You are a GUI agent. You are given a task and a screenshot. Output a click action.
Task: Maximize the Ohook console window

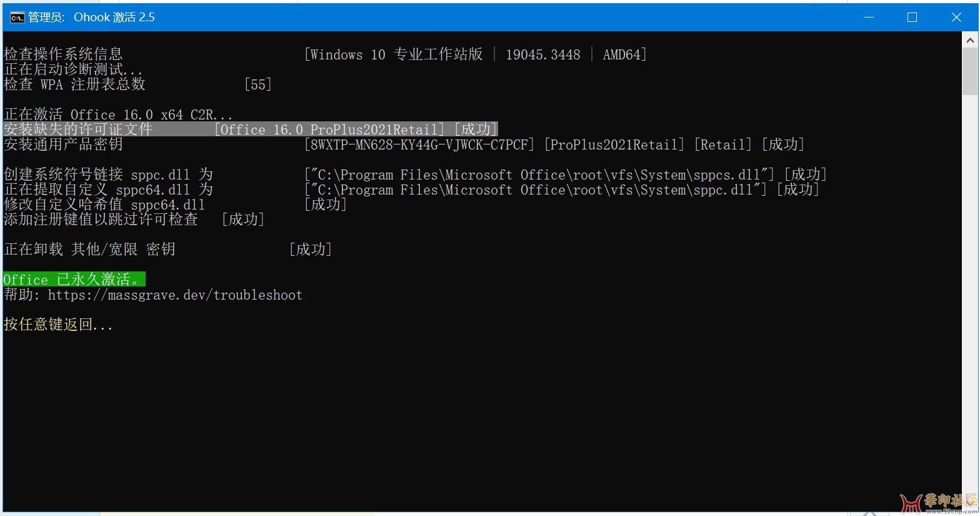click(912, 18)
